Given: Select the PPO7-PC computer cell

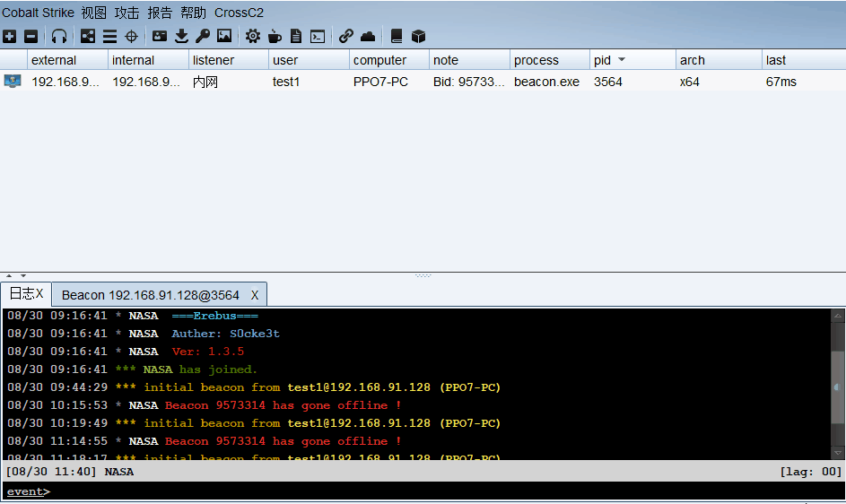Looking at the screenshot, I should 380,82.
